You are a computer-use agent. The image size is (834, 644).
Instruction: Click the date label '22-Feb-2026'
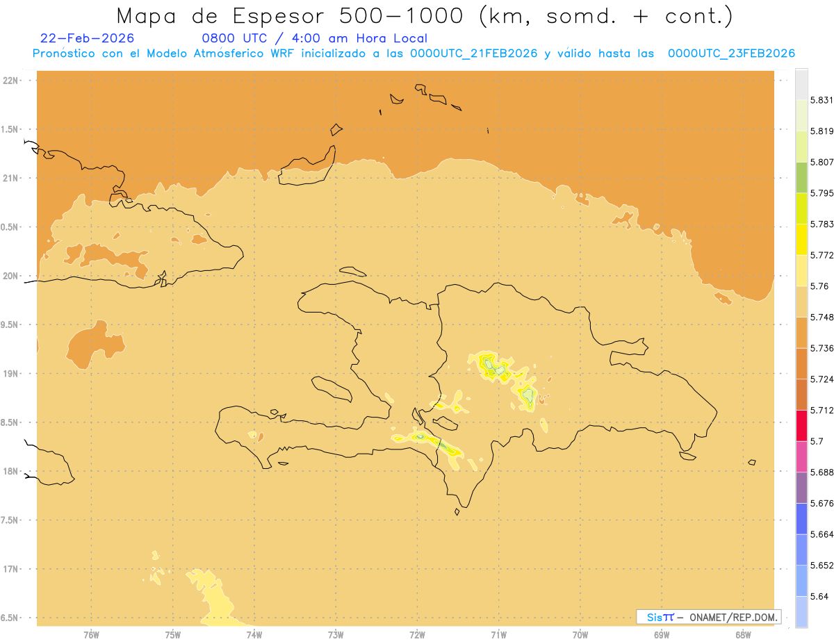[x=88, y=38]
